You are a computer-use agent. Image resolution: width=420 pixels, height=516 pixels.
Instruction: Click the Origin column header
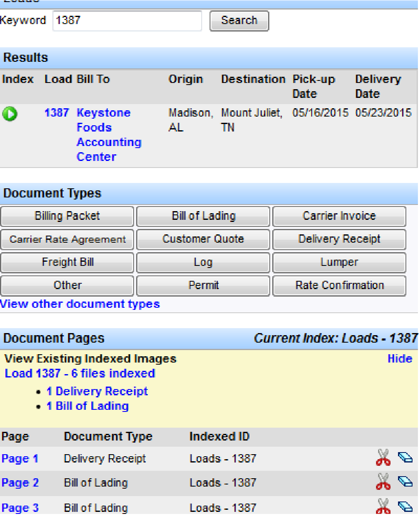click(186, 79)
